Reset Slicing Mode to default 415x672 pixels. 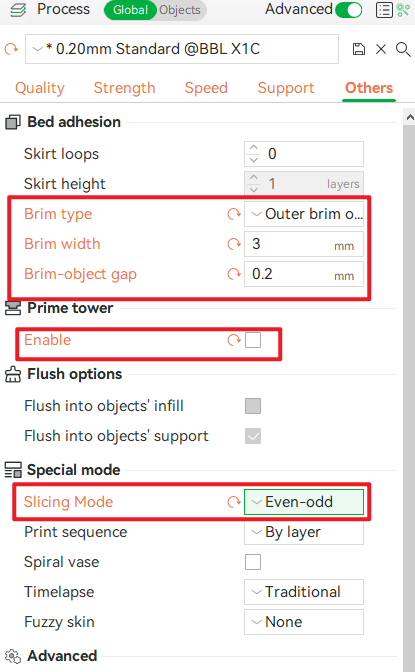(x=234, y=502)
